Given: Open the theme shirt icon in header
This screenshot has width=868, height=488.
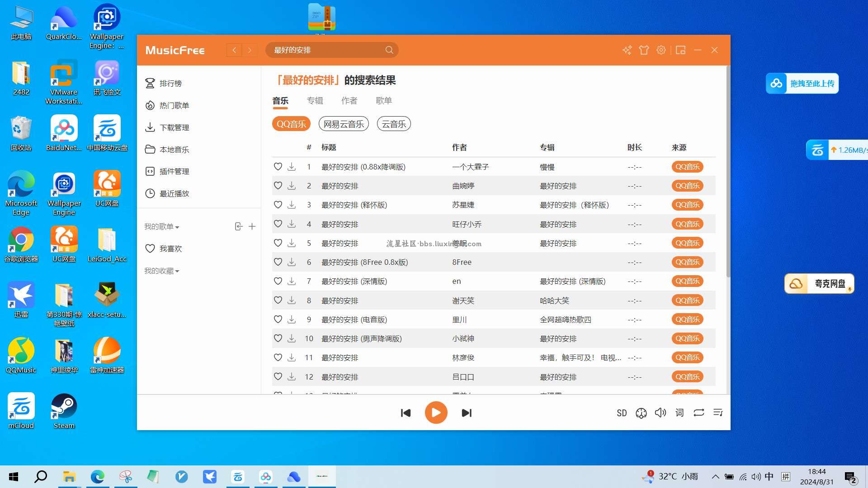Looking at the screenshot, I should pos(644,50).
